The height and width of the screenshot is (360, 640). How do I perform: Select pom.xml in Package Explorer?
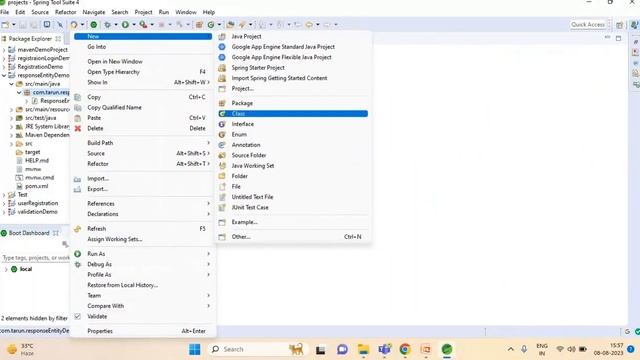click(36, 186)
